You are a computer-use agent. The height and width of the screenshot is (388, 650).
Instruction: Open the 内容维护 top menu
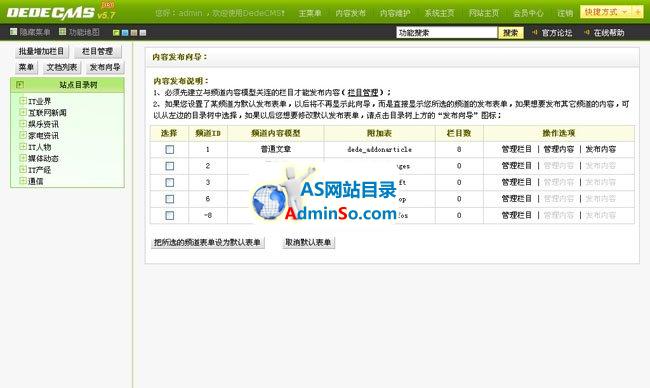point(395,13)
